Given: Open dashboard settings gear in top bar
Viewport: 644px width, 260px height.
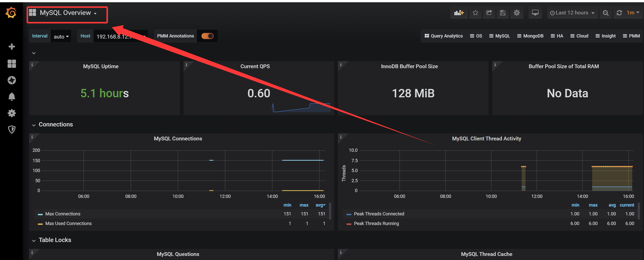Looking at the screenshot, I should [517, 13].
